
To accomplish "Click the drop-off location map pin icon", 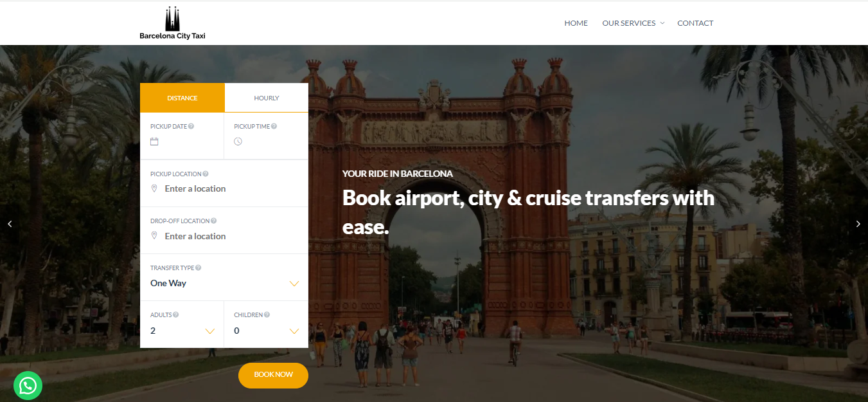I will [x=154, y=235].
